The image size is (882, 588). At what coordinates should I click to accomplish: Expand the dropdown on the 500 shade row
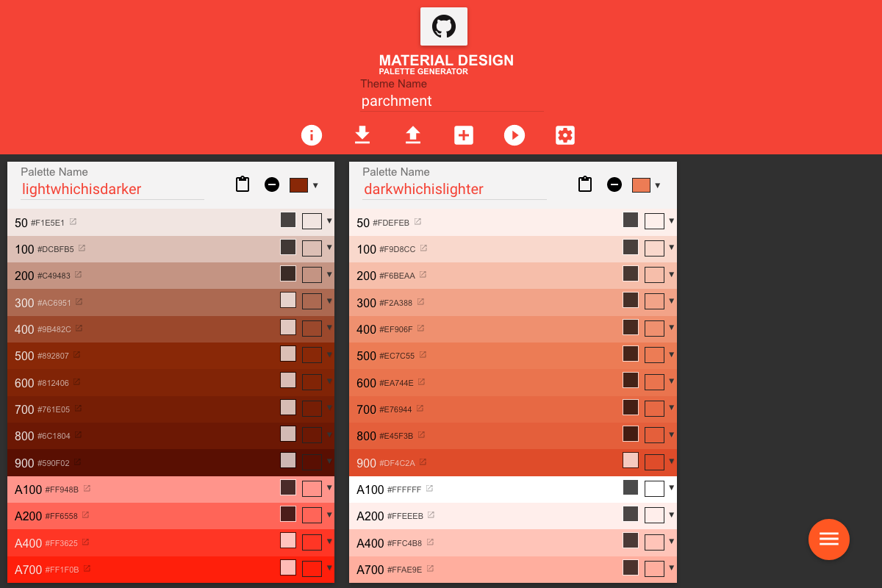click(x=329, y=354)
